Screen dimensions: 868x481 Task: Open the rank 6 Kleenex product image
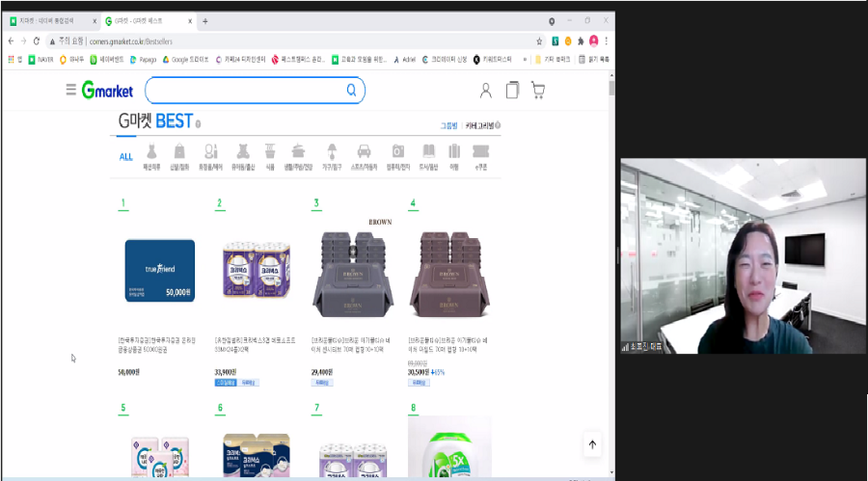coord(257,455)
